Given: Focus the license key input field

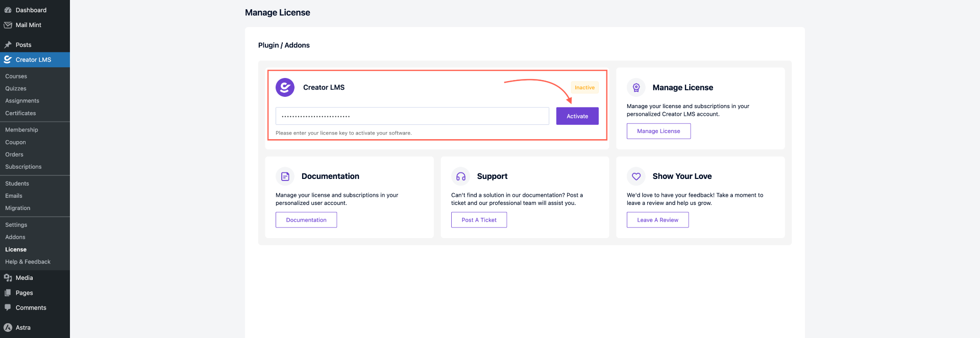Looking at the screenshot, I should [x=412, y=116].
